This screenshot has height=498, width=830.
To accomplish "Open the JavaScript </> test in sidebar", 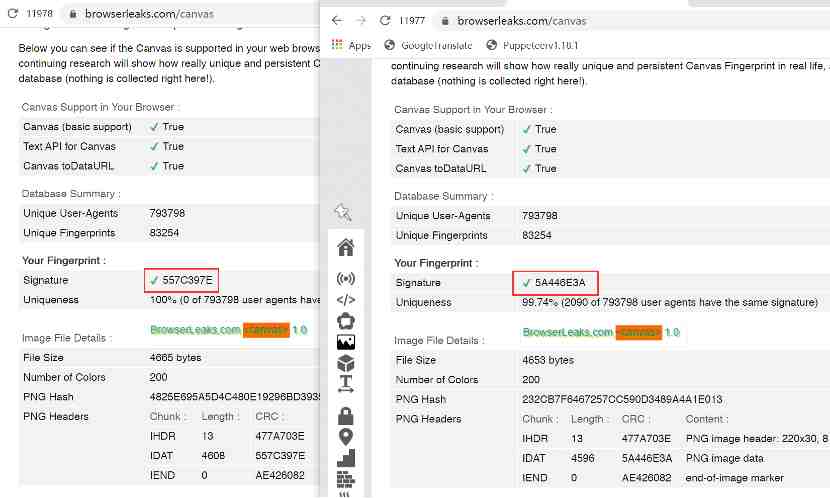I will pyautogui.click(x=346, y=300).
